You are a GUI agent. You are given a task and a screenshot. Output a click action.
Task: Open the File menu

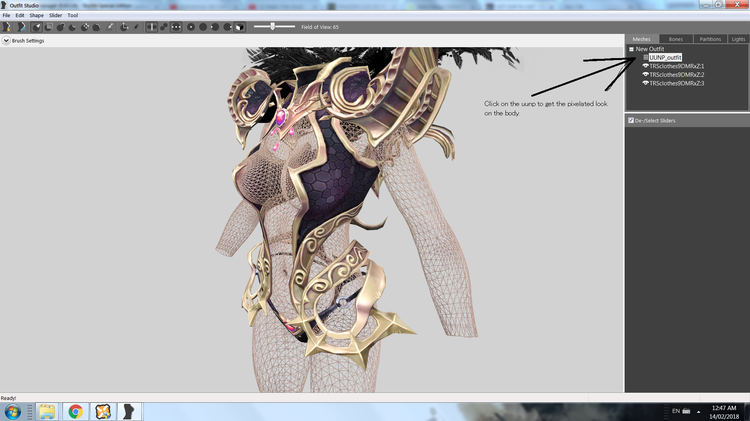click(6, 15)
